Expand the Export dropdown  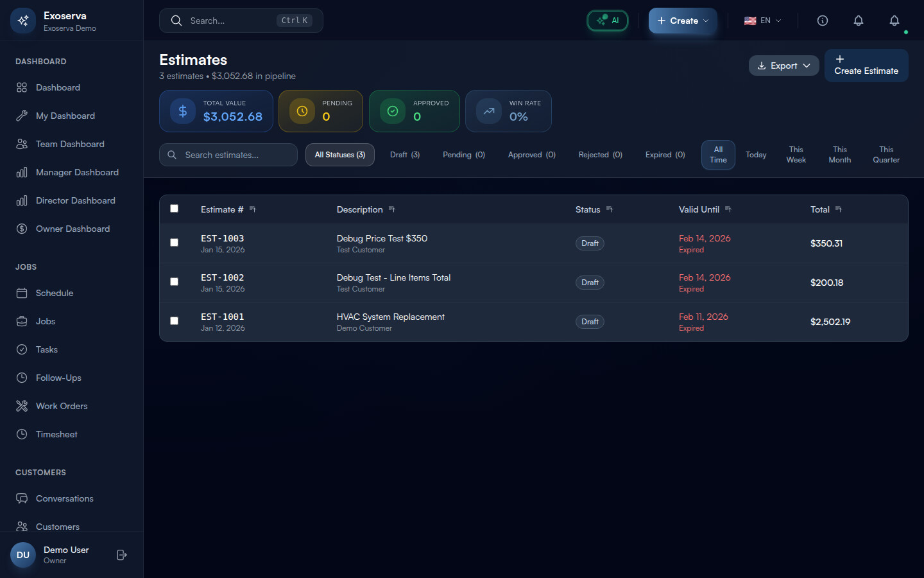pyautogui.click(x=783, y=66)
